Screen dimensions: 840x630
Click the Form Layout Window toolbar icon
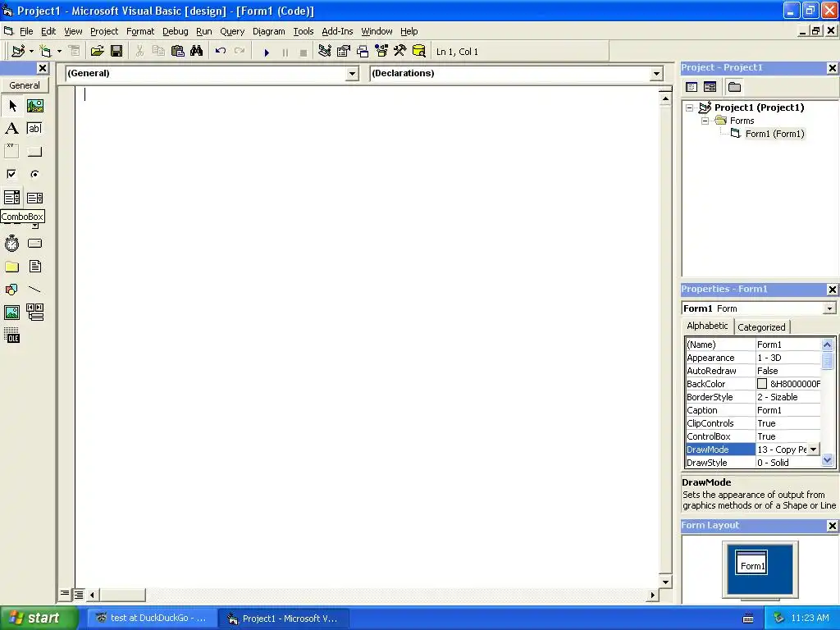(x=363, y=52)
